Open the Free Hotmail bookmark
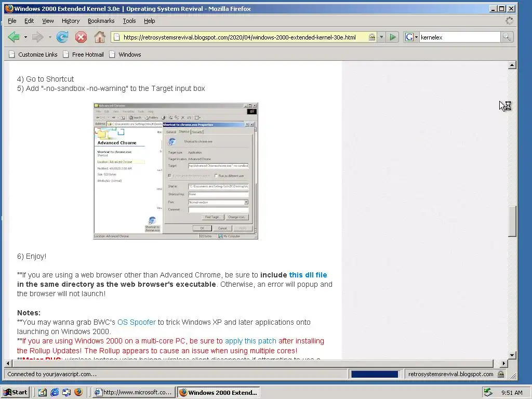Image resolution: width=532 pixels, height=399 pixels. tap(83, 54)
